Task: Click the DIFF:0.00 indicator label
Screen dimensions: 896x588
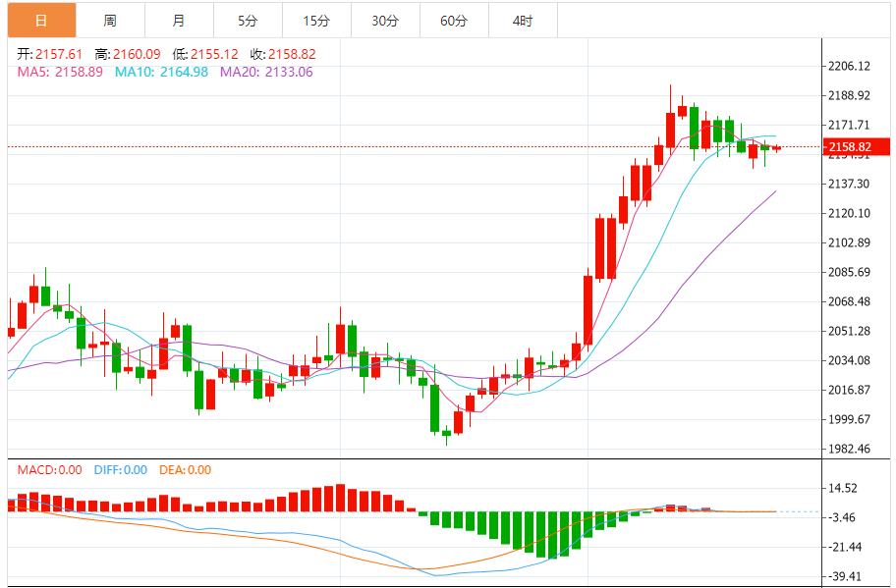Action: click(121, 470)
